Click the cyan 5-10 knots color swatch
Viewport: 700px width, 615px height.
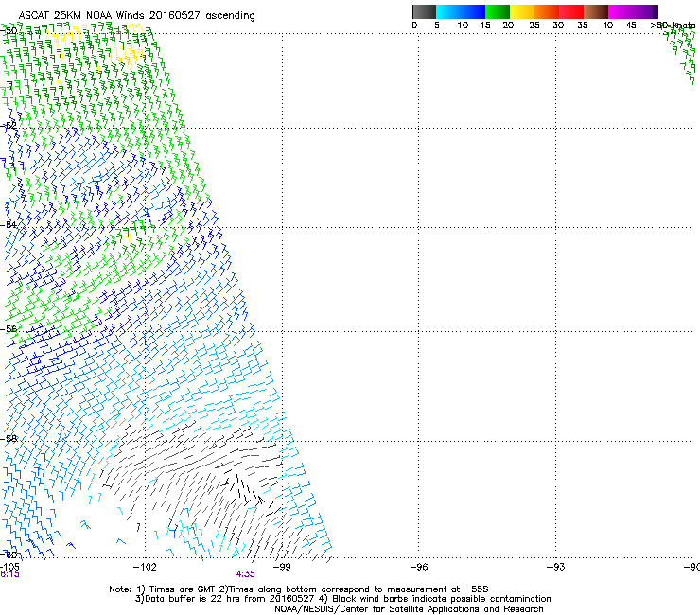[x=448, y=11]
